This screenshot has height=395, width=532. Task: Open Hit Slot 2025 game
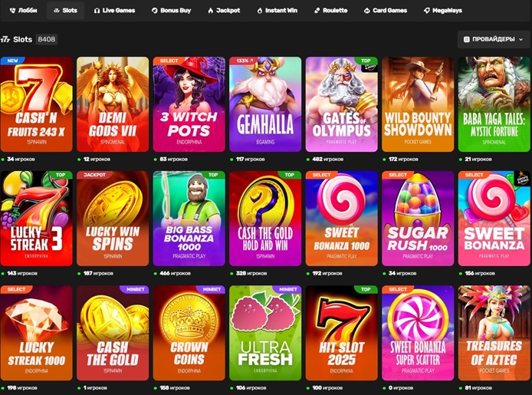pyautogui.click(x=342, y=333)
